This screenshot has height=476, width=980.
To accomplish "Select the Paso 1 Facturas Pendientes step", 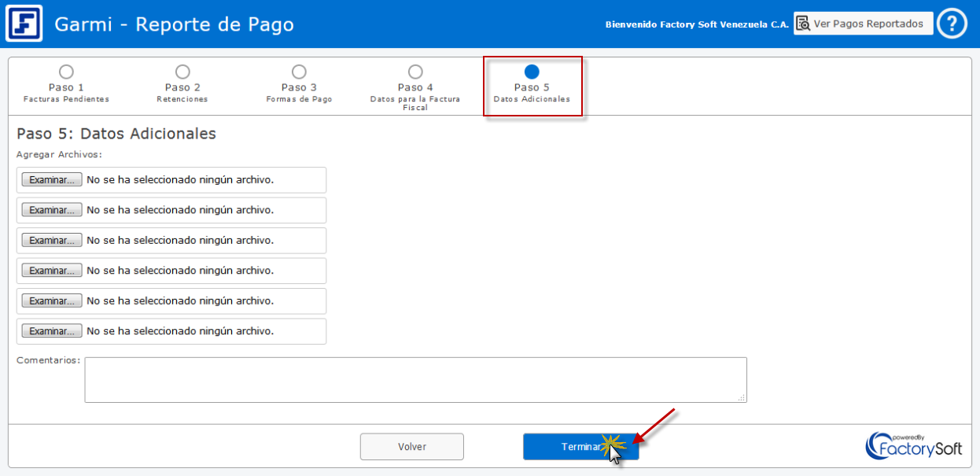I will (66, 72).
